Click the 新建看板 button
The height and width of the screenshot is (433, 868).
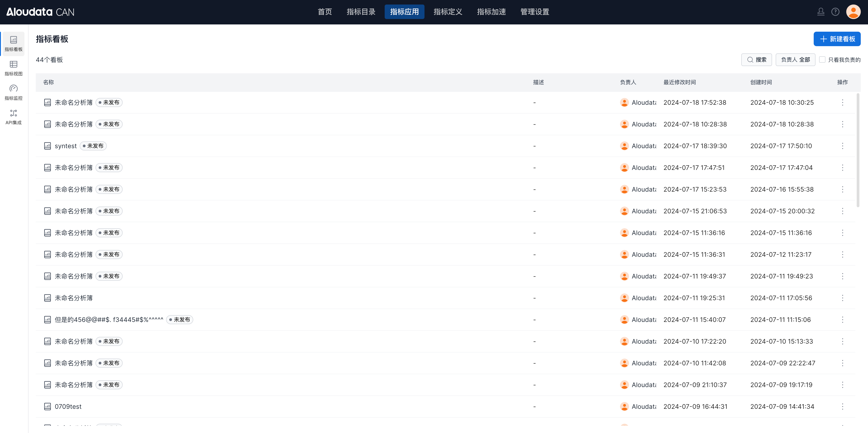[x=837, y=39]
